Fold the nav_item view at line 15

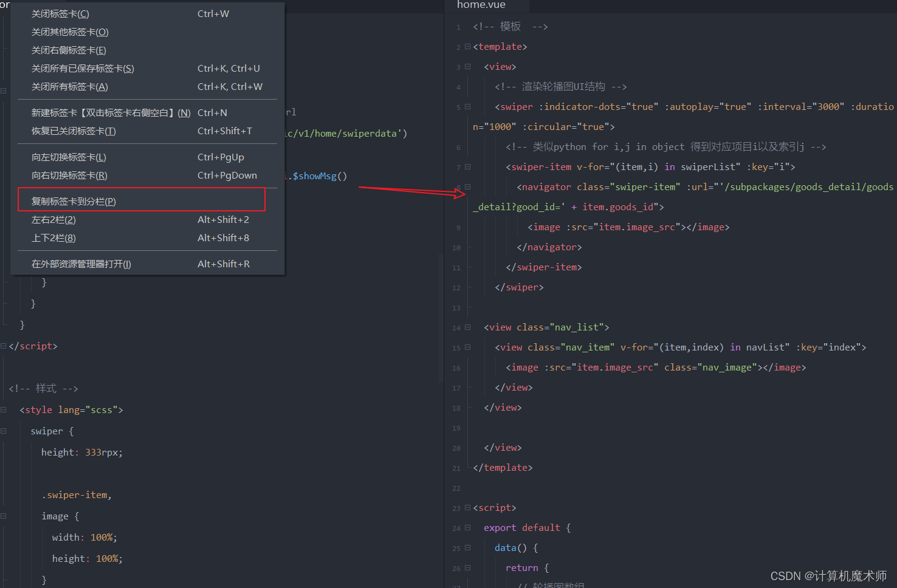tap(467, 347)
